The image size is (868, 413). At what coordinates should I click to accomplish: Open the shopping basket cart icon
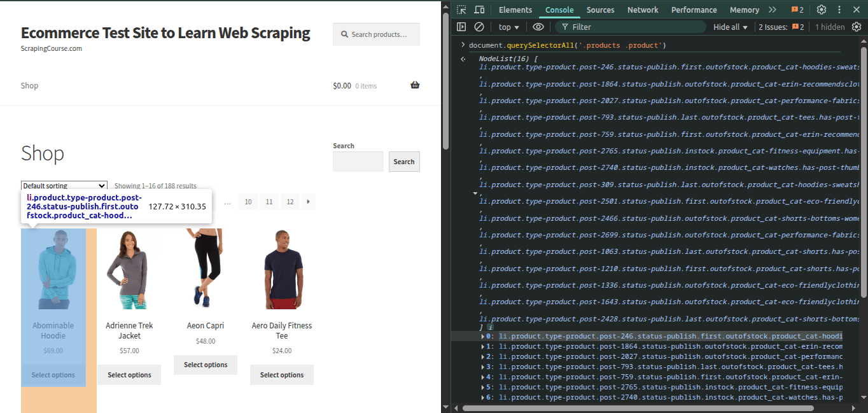tap(415, 85)
